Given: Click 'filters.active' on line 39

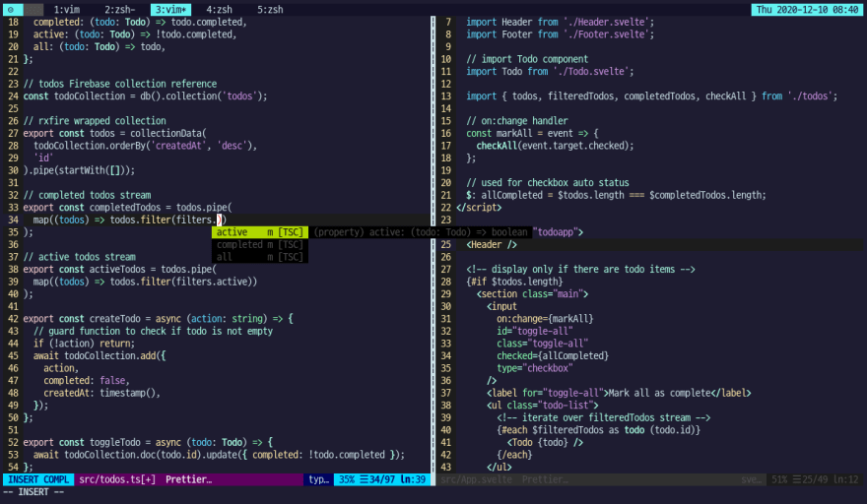Looking at the screenshot, I should (x=214, y=282).
